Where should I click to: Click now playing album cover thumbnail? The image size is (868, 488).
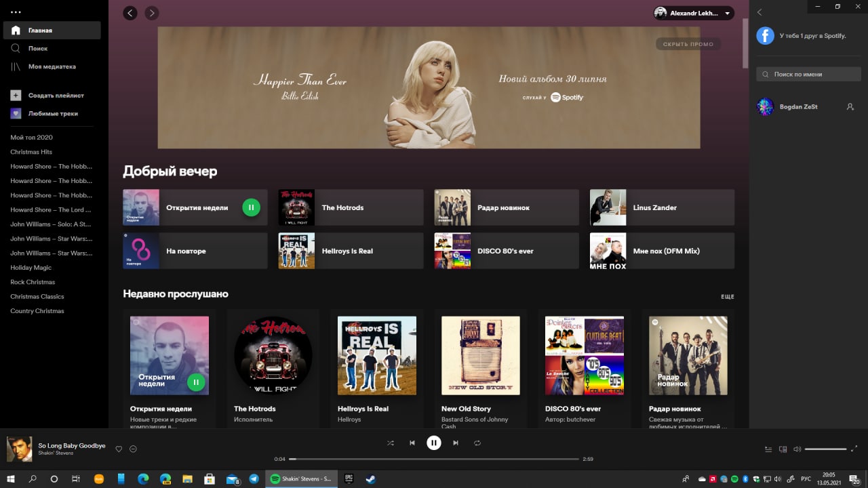(20, 449)
